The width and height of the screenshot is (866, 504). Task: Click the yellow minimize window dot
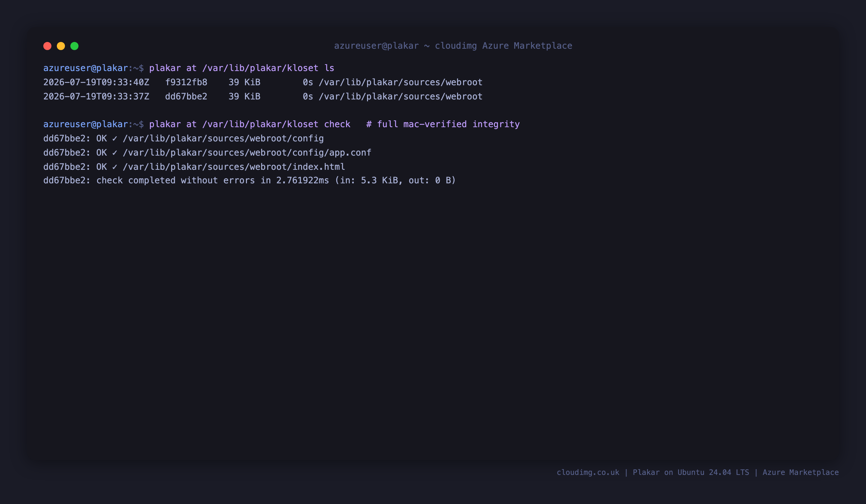pos(61,46)
